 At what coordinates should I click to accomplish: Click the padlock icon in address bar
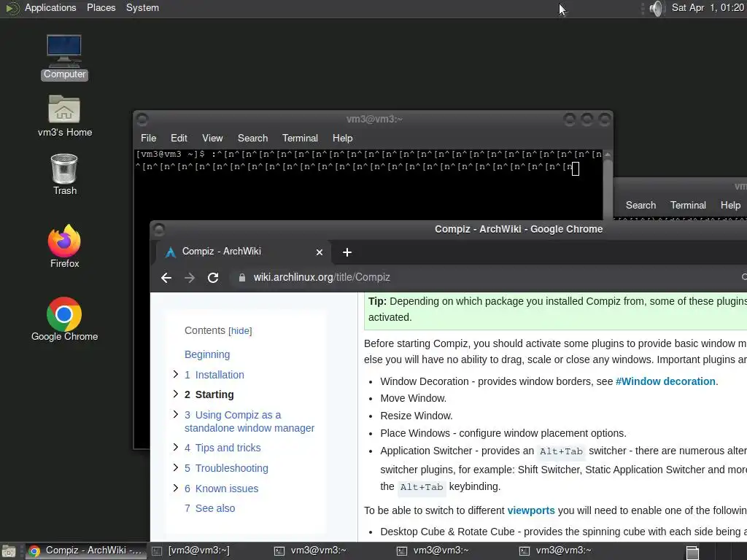tap(242, 278)
